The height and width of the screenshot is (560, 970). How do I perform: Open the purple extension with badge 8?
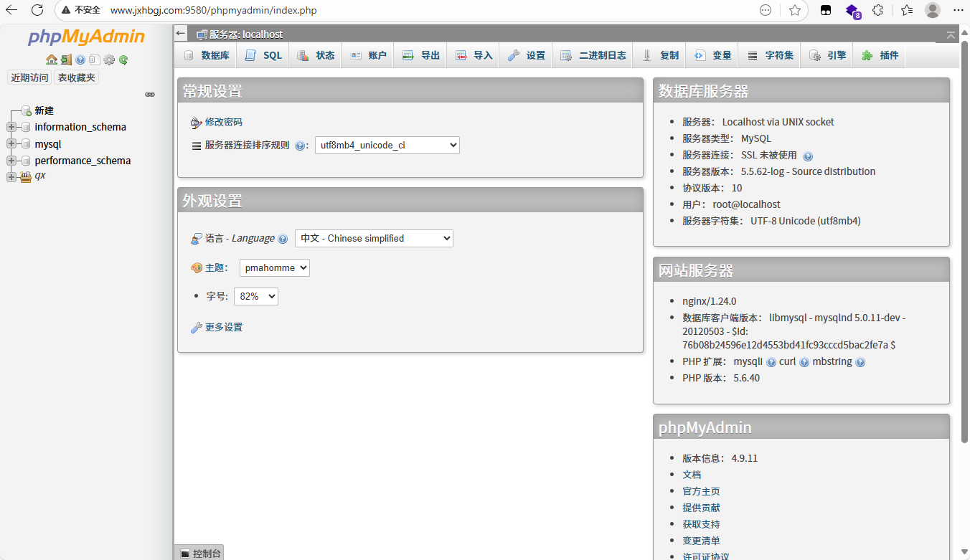[852, 11]
